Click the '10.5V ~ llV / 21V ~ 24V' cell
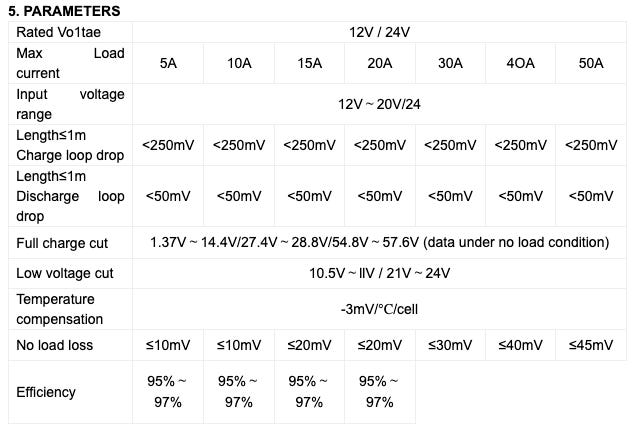636x434 pixels. pyautogui.click(x=379, y=273)
